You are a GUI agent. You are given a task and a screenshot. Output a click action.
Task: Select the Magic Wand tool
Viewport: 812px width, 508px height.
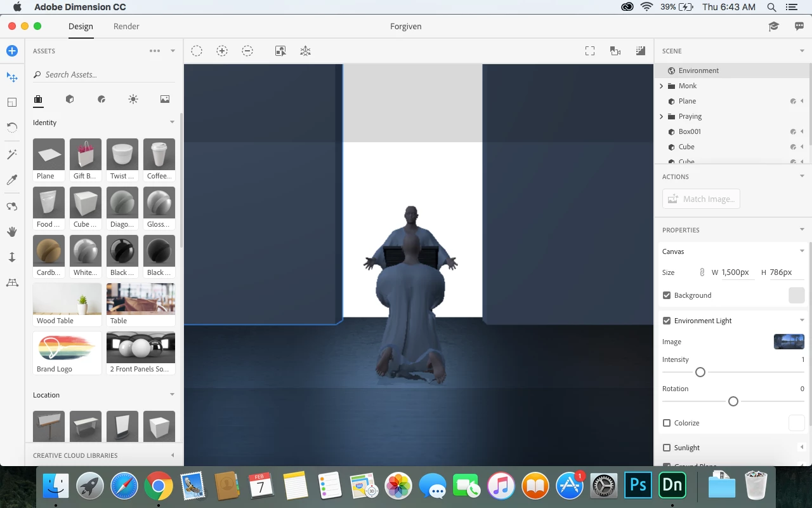coord(12,154)
